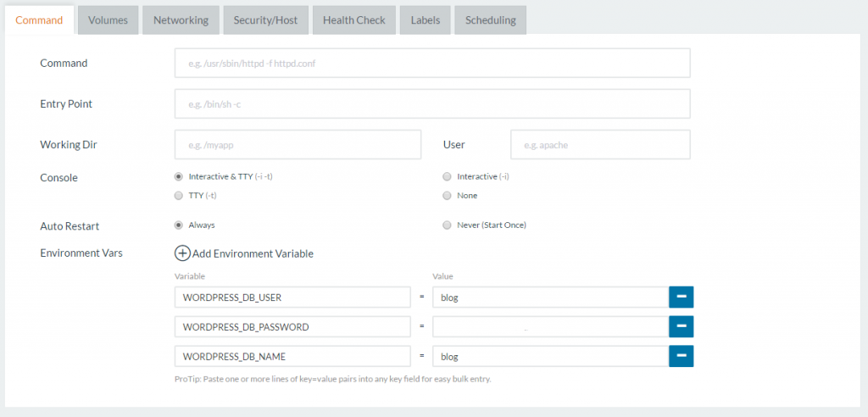Open the Scheduling tab

490,20
